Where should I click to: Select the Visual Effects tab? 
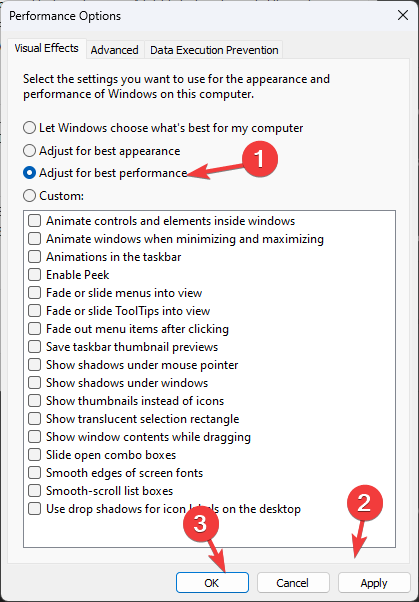pos(46,48)
